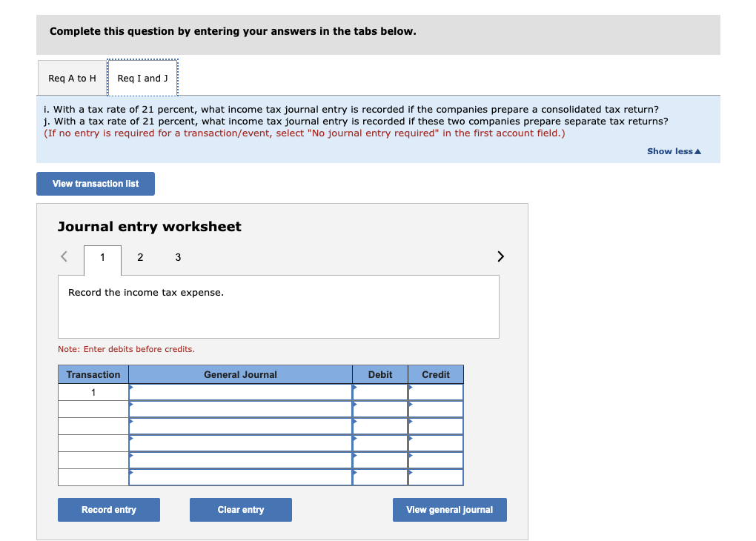This screenshot has width=756, height=541.
Task: Click the red 'No journal entry required' instruction
Action: [x=304, y=133]
